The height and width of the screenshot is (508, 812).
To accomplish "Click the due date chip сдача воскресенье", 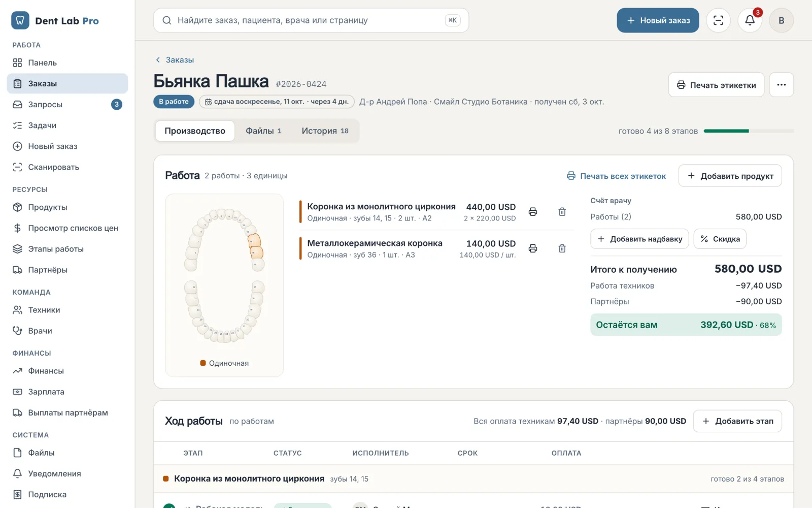I will coord(277,102).
